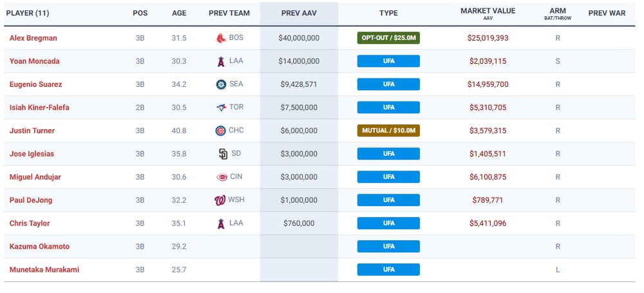Click the MUTUAL / $10.0M badge
The image size is (644, 293).
point(388,131)
